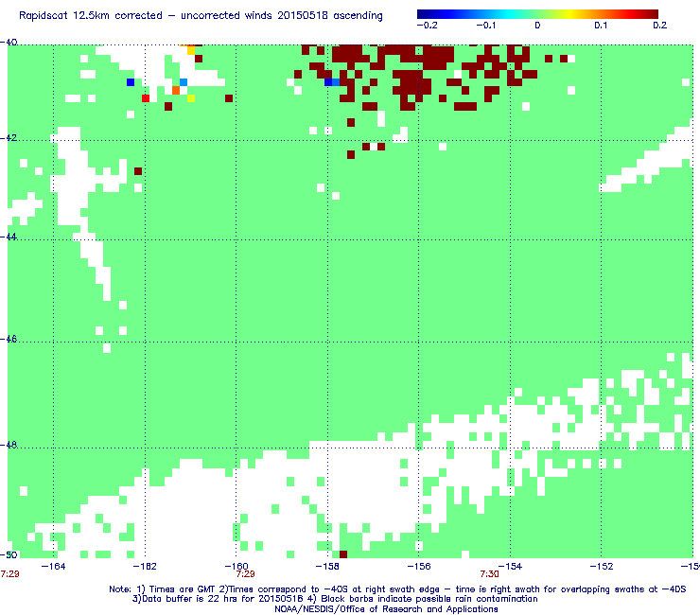Click the -156 longitude axis label
This screenshot has height=615, width=700.
[x=419, y=567]
